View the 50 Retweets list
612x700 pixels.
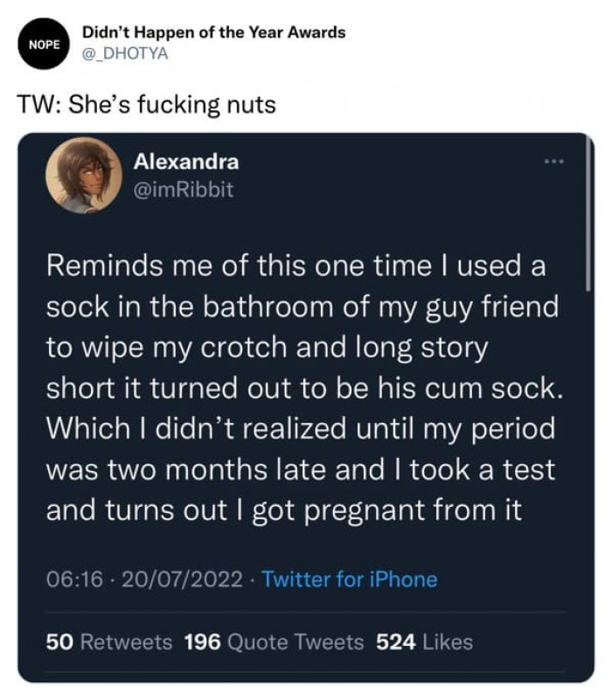pyautogui.click(x=108, y=642)
